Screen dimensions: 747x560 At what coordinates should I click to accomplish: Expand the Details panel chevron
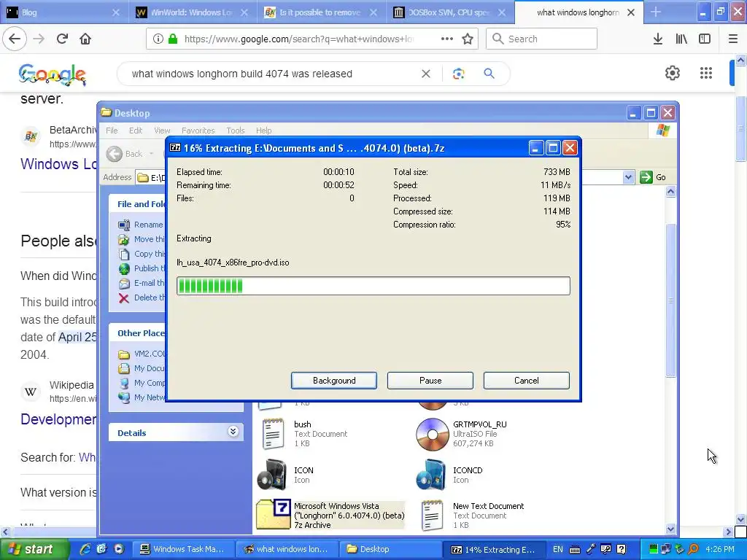233,432
